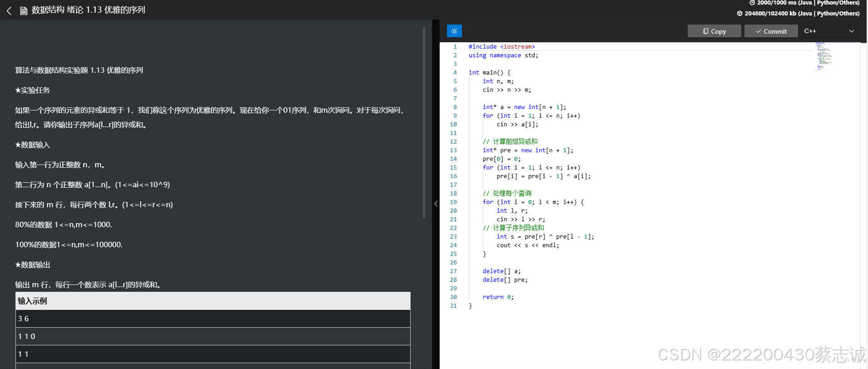
Task: Click code line 'delete[] a;'
Action: 502,271
